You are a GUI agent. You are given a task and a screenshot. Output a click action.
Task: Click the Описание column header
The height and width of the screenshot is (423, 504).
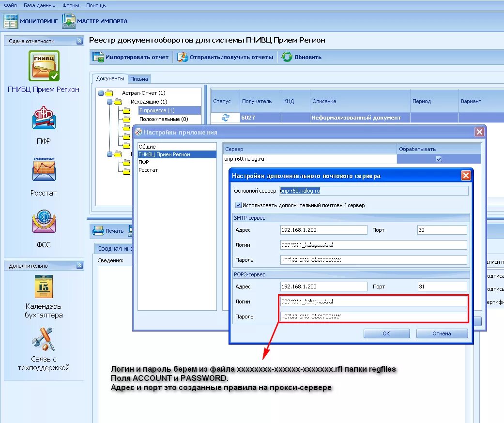tap(360, 101)
